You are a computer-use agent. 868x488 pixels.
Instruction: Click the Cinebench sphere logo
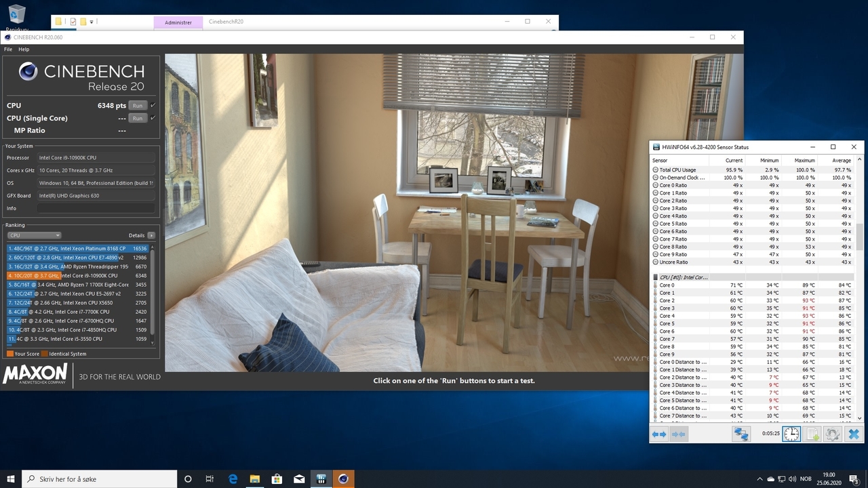click(x=28, y=71)
